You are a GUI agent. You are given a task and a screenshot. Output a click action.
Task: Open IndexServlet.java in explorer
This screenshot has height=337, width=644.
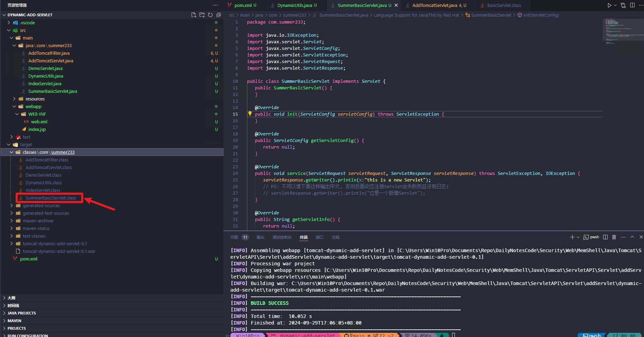click(x=45, y=83)
